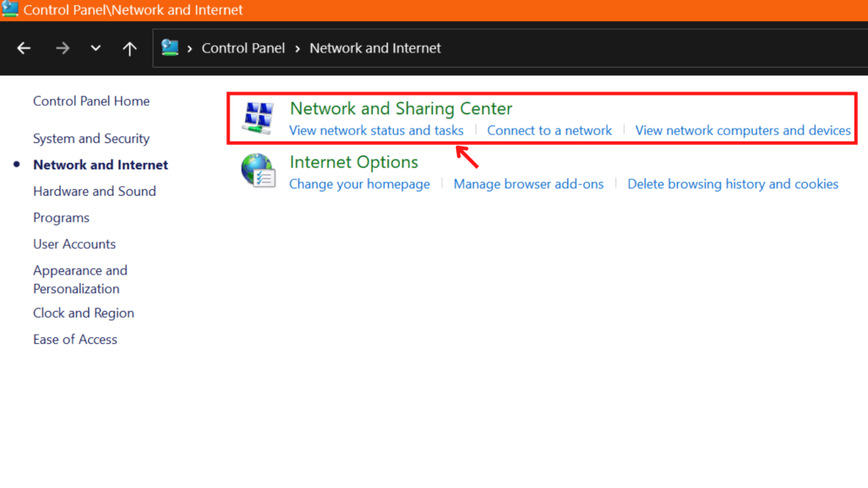Viewport: 868px width, 488px height.
Task: Click Change your homepage link
Action: click(359, 184)
